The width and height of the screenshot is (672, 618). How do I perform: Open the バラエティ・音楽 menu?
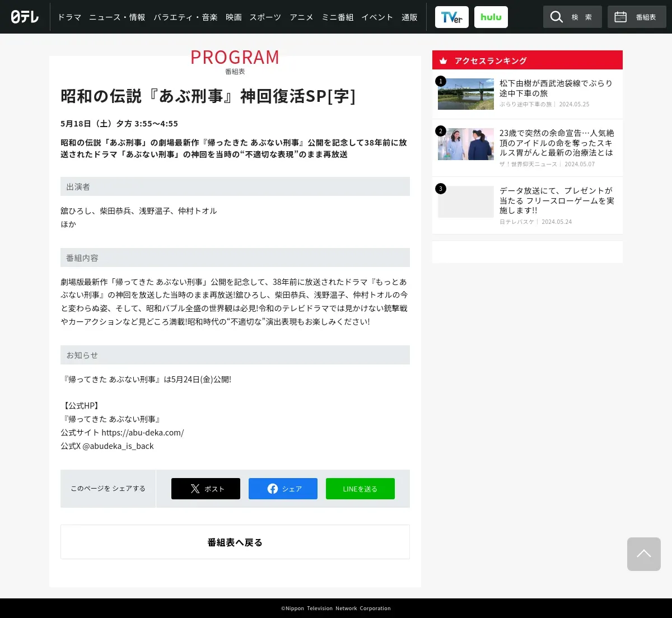(x=185, y=17)
